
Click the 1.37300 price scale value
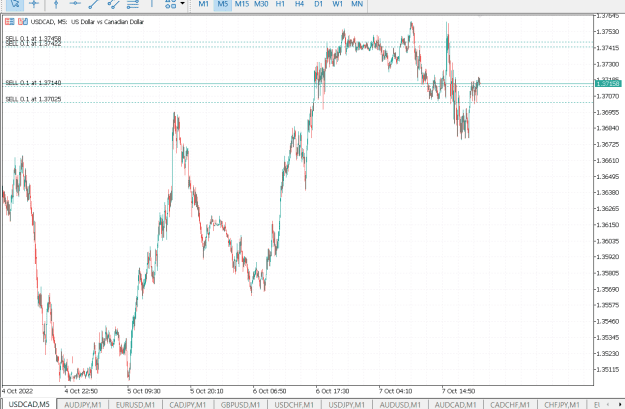[x=607, y=64]
